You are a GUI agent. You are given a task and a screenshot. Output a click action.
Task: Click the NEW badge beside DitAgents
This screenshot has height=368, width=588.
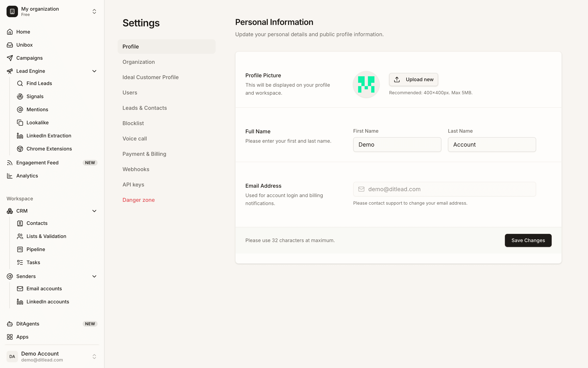pyautogui.click(x=90, y=324)
